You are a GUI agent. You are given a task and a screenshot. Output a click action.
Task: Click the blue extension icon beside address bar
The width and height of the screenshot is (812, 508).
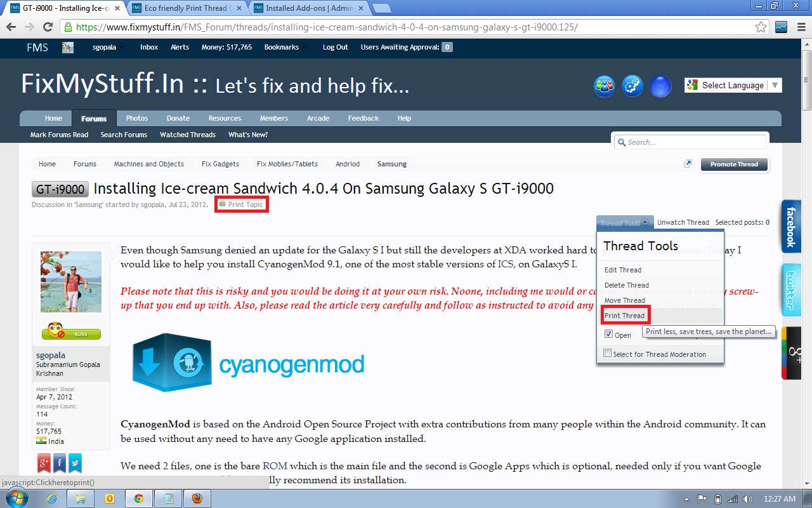pyautogui.click(x=781, y=27)
